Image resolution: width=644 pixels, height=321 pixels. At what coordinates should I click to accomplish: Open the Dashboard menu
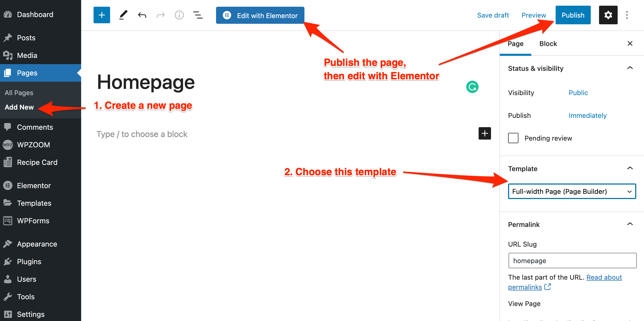click(x=41, y=14)
